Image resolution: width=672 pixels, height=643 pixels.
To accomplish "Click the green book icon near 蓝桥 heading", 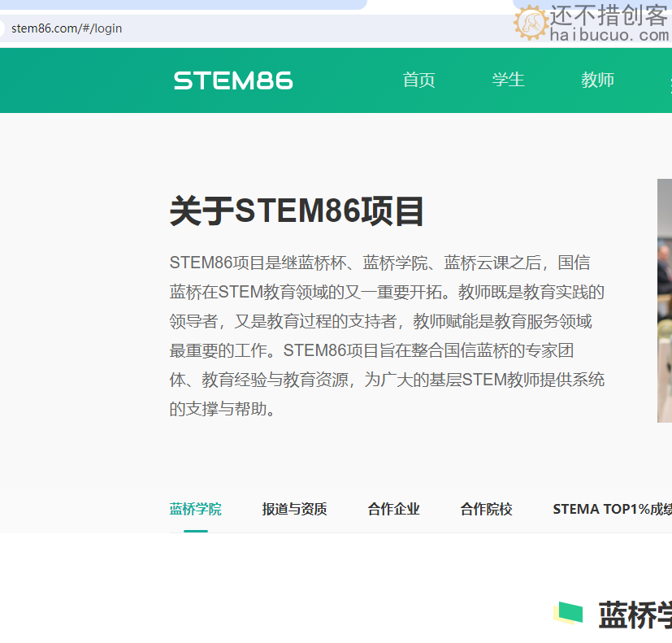I will (568, 612).
